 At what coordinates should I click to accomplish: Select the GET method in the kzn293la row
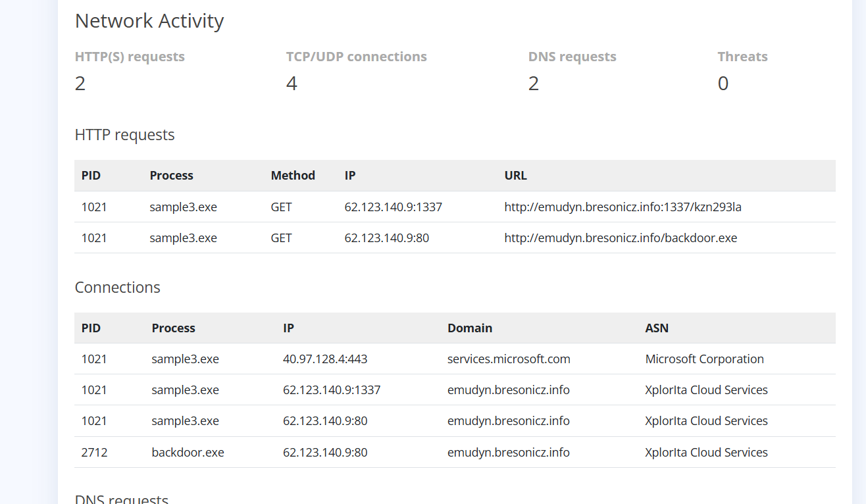coord(281,207)
